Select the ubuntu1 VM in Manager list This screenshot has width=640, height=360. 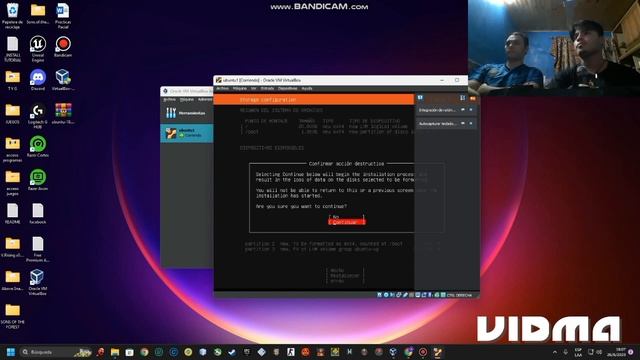point(187,133)
